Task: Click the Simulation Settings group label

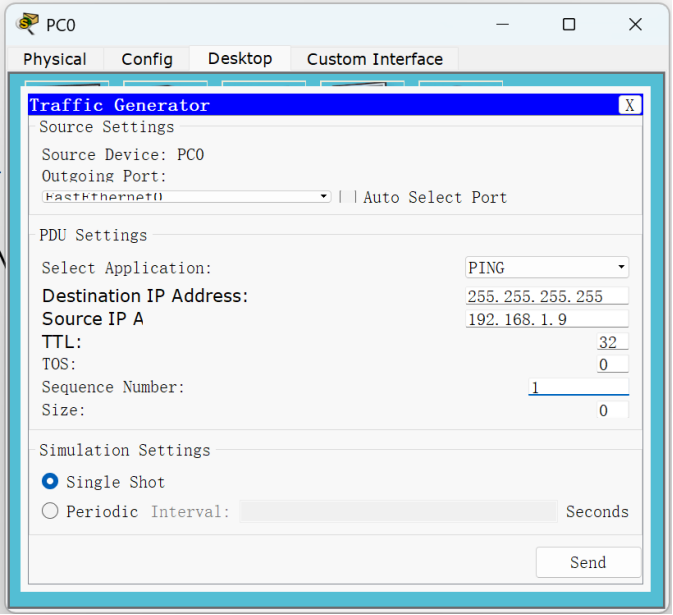Action: [125, 450]
